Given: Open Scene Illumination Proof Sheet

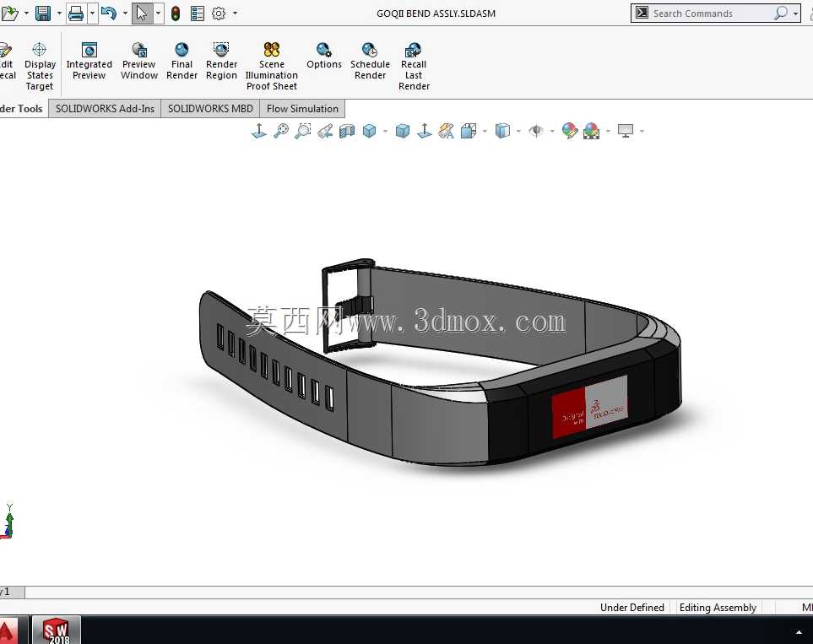Looking at the screenshot, I should (272, 67).
